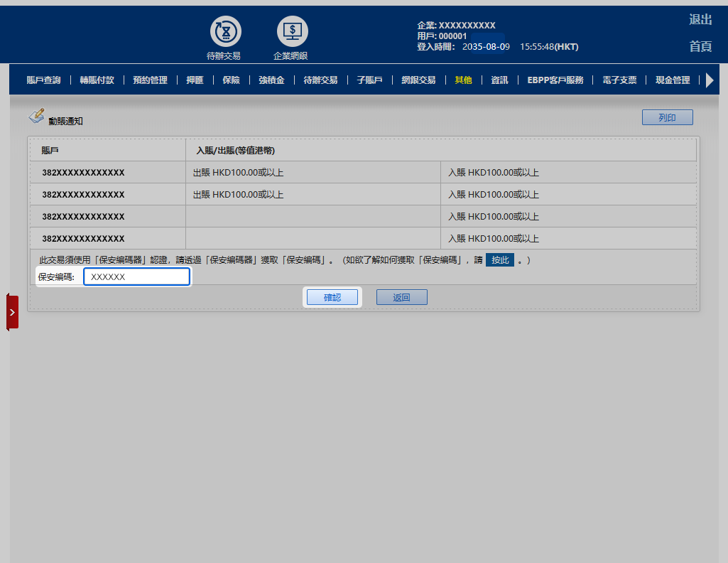Screen dimensions: 728x563
Task: Click the 確認 confirm button
Action: tap(332, 297)
